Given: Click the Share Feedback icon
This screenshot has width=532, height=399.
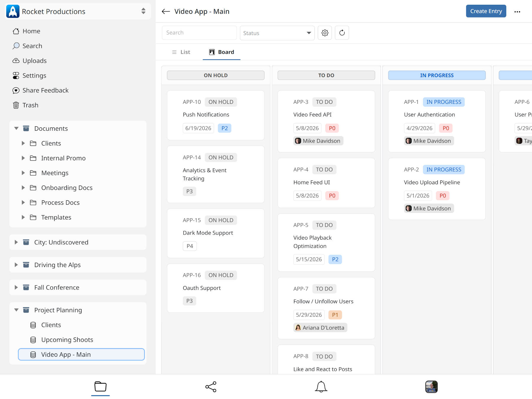Looking at the screenshot, I should [x=16, y=90].
